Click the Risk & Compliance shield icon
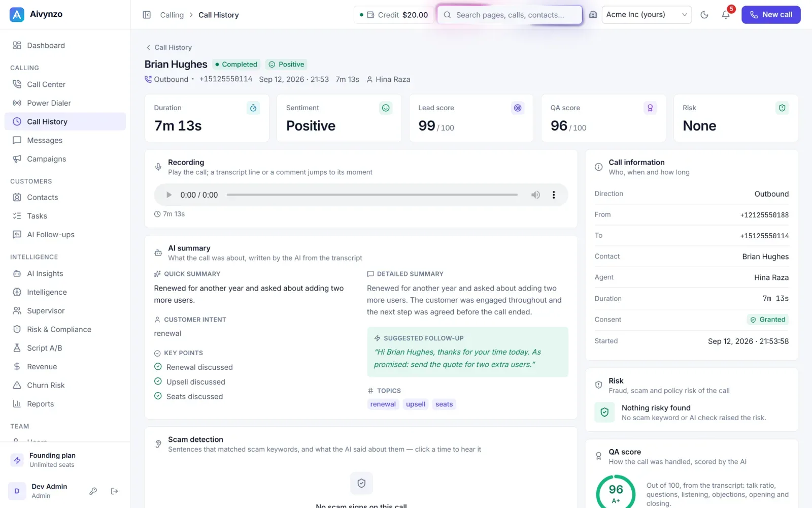This screenshot has height=508, width=812. [17, 329]
